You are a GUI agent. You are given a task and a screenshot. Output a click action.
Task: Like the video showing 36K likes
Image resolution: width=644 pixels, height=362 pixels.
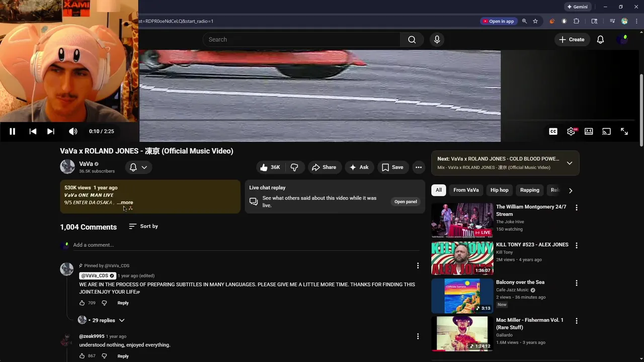coord(270,167)
